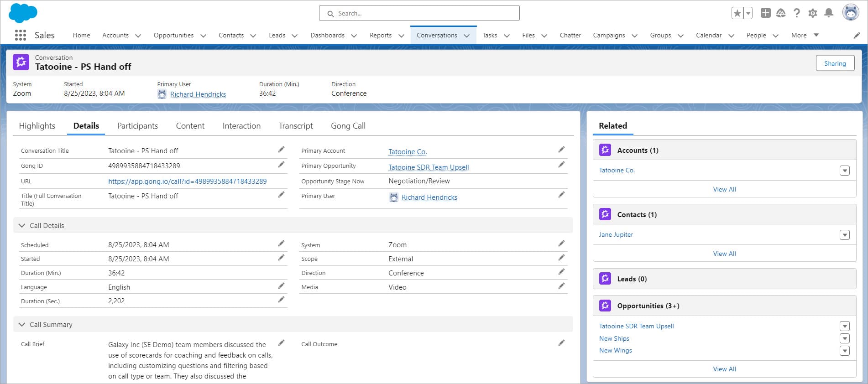
Task: Expand the Leads nav menu chevron
Action: coord(295,36)
